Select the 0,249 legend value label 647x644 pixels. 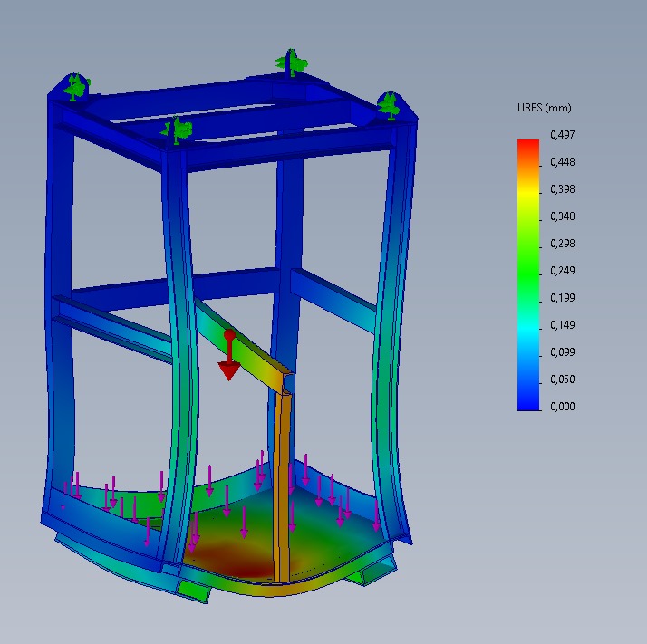point(563,271)
